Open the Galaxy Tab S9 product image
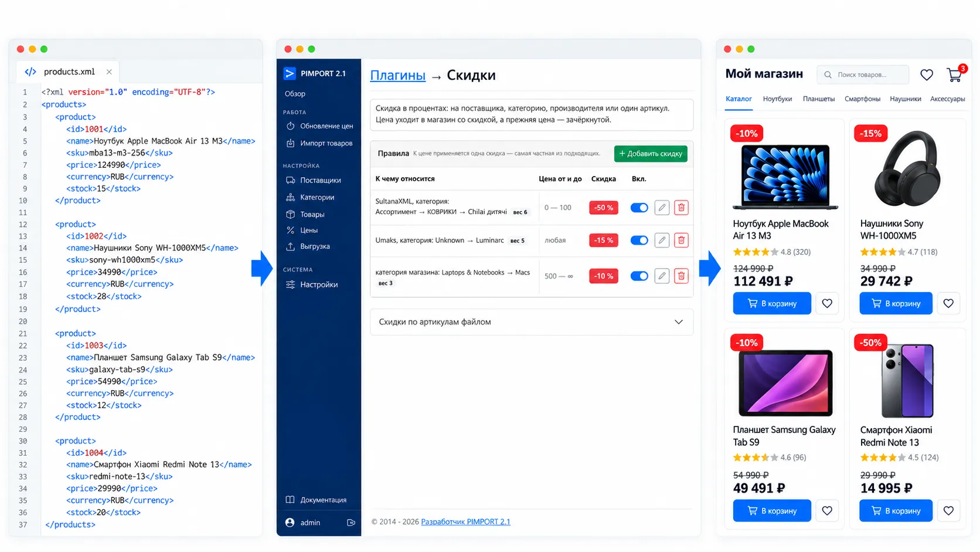The width and height of the screenshot is (980, 552). pyautogui.click(x=785, y=384)
